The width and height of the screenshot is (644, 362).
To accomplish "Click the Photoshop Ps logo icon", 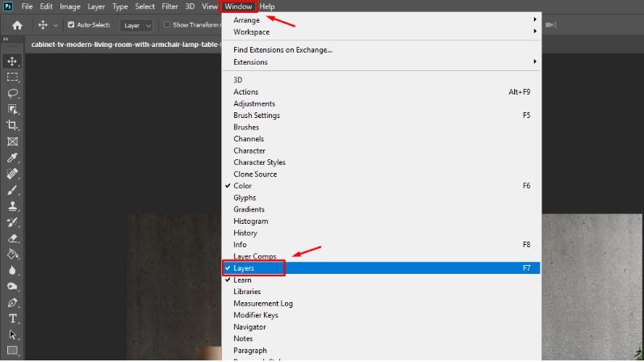I will 8,6.
